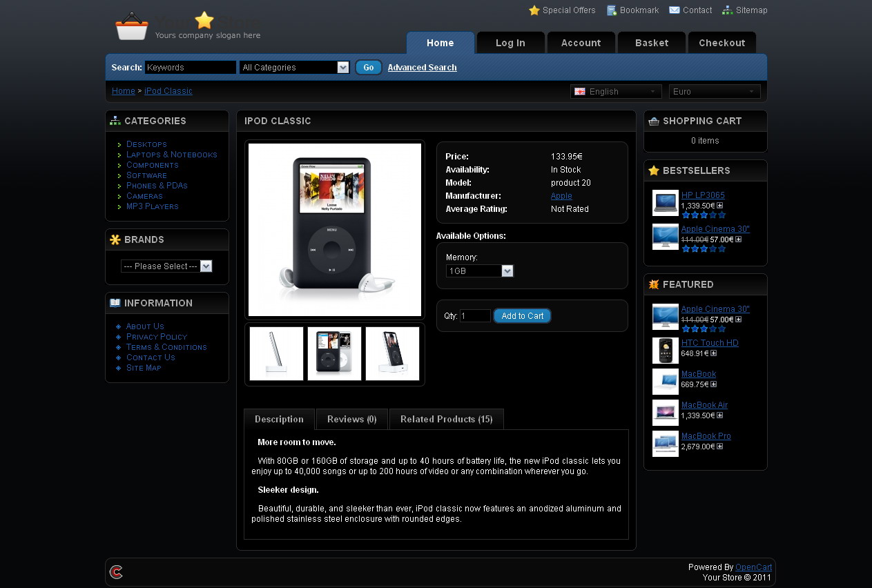The width and height of the screenshot is (872, 588).
Task: Click the Contact envelope icon
Action: (x=675, y=10)
